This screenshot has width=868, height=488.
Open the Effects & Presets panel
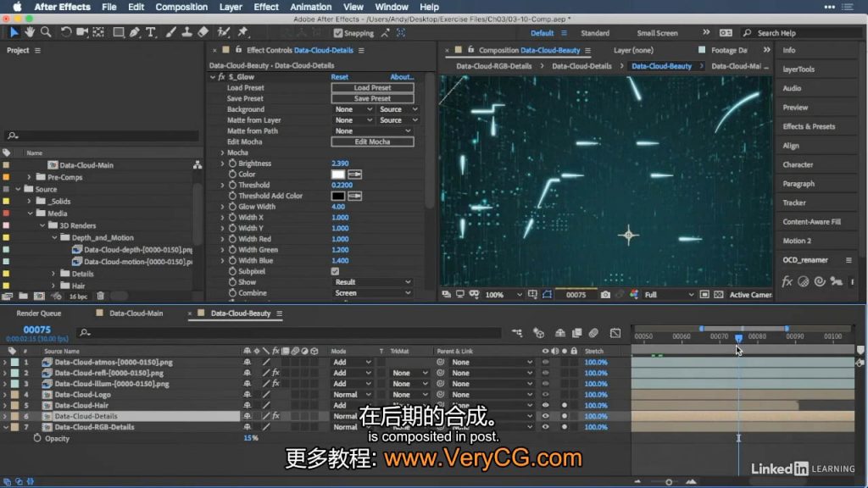(809, 126)
